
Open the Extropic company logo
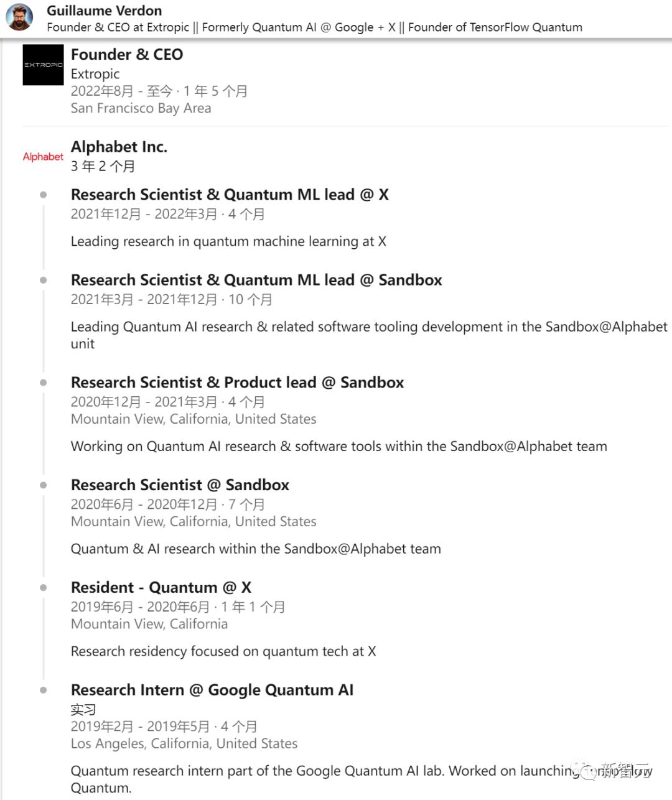[x=43, y=65]
